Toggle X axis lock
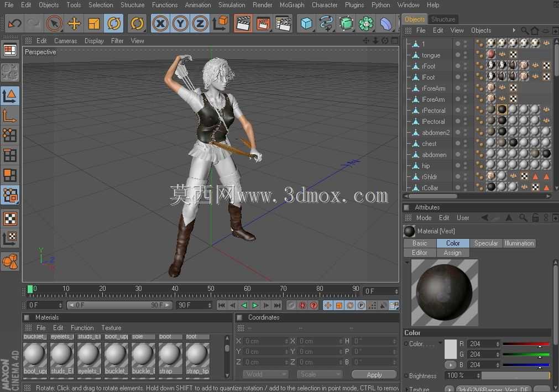Viewport: 559px width, 392px height. (x=160, y=24)
